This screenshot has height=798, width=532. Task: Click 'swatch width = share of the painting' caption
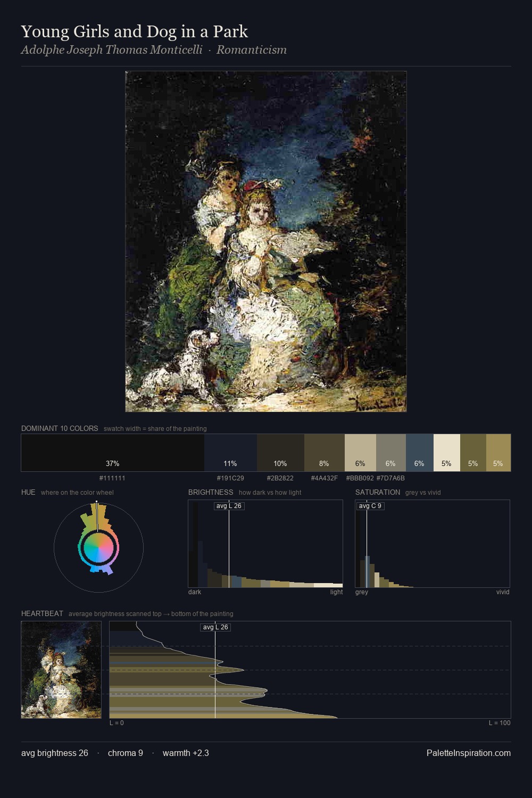(155, 429)
